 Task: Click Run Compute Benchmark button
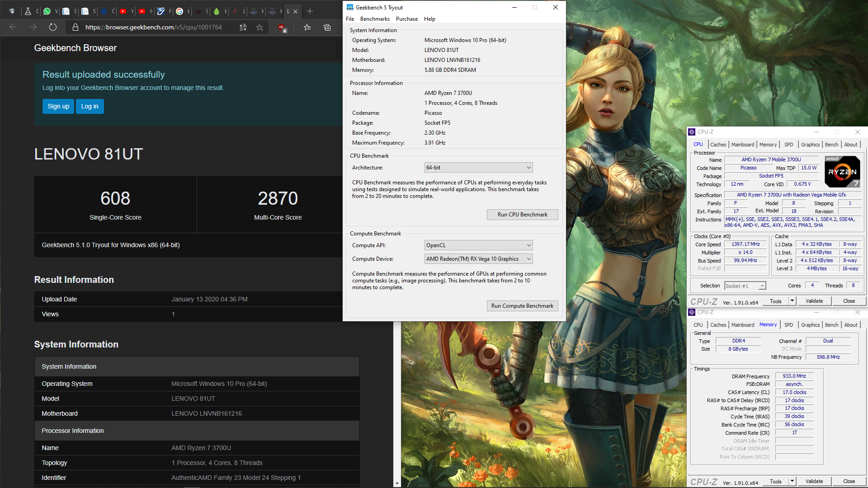[522, 306]
